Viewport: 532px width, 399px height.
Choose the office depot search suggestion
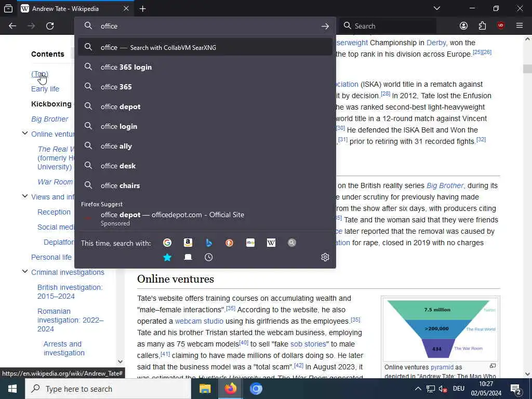pos(205,107)
